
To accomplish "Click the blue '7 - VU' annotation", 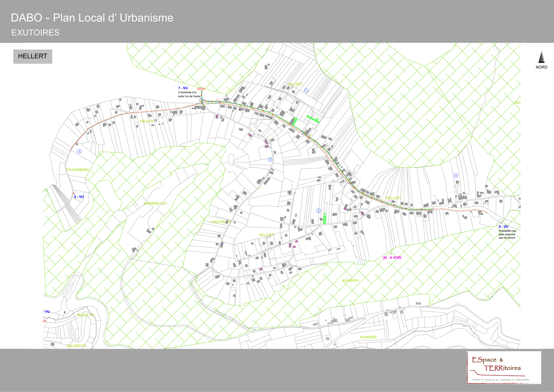I will pyautogui.click(x=183, y=88).
